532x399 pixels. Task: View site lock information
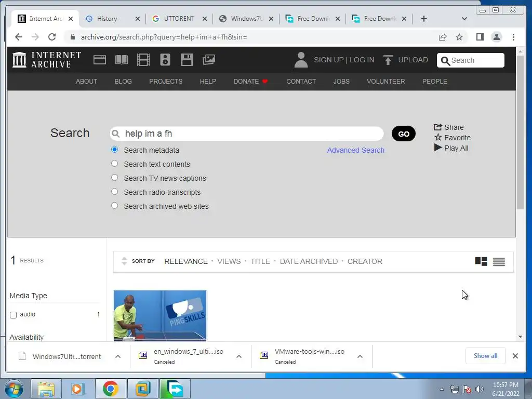click(x=72, y=37)
